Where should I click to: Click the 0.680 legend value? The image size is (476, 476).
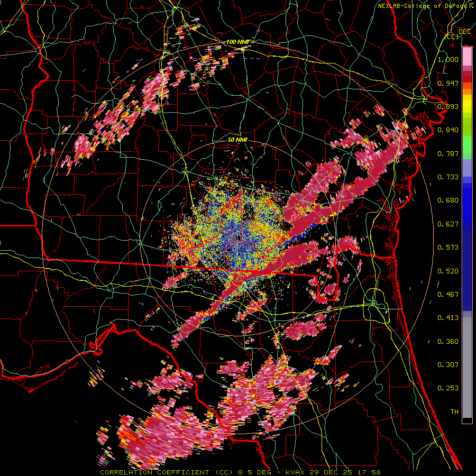(x=448, y=200)
